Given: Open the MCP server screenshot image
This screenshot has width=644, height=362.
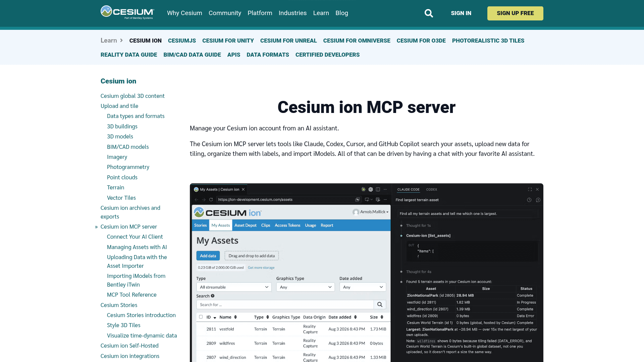Looking at the screenshot, I should (x=366, y=273).
